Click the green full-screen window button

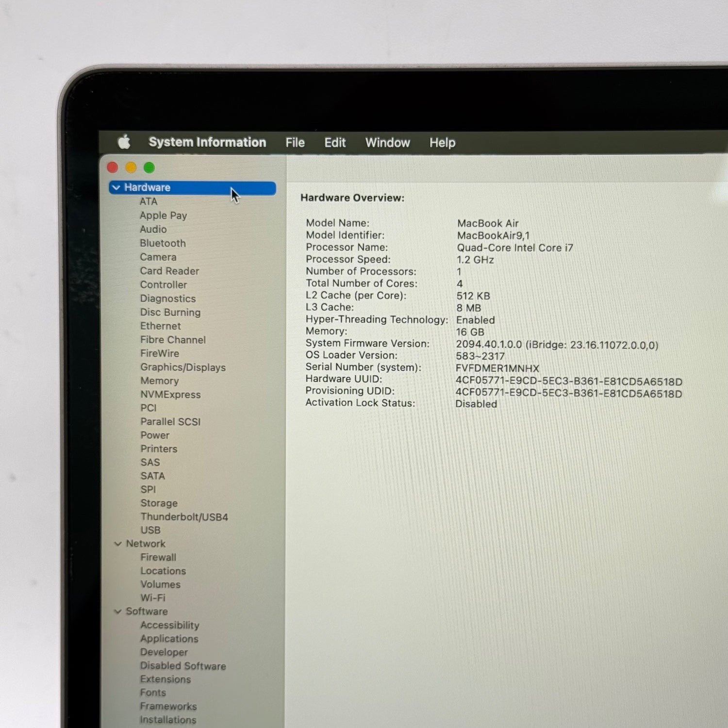pos(149,168)
